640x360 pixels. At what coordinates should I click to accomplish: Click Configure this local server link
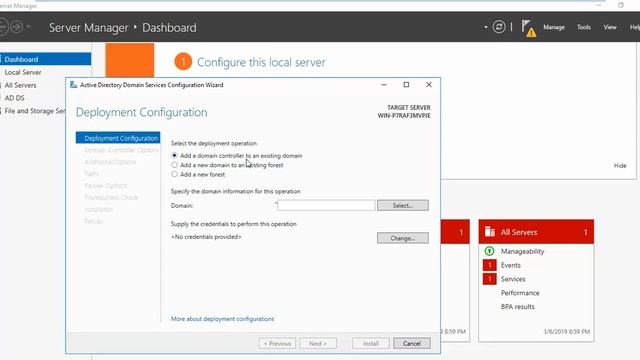click(x=261, y=62)
